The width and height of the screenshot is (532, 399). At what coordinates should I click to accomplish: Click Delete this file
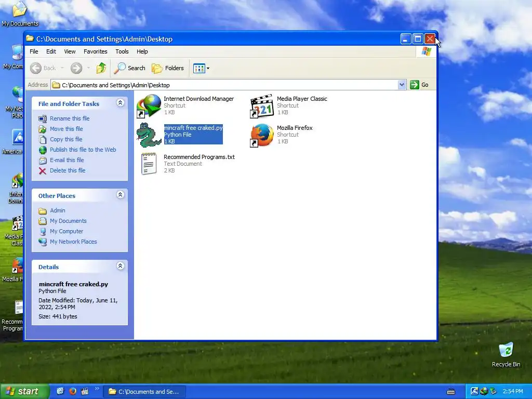click(x=68, y=170)
